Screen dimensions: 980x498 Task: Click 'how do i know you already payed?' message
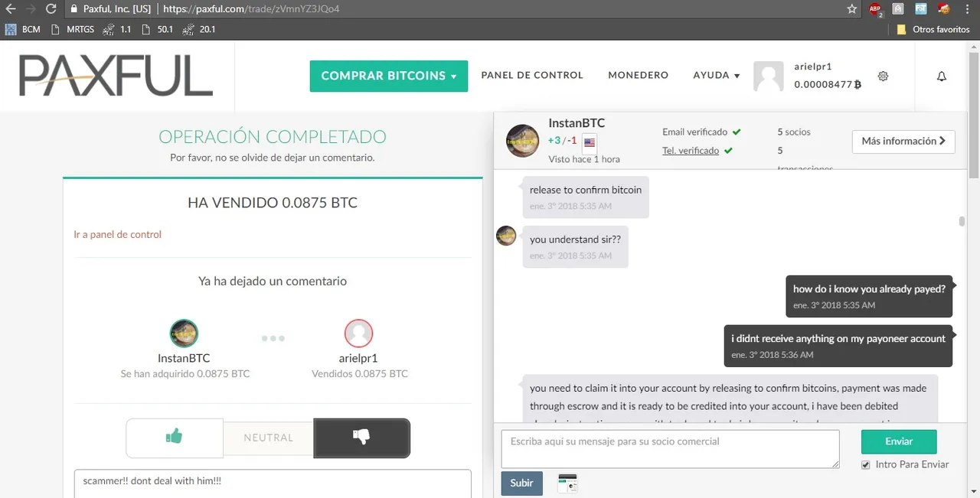[869, 296]
